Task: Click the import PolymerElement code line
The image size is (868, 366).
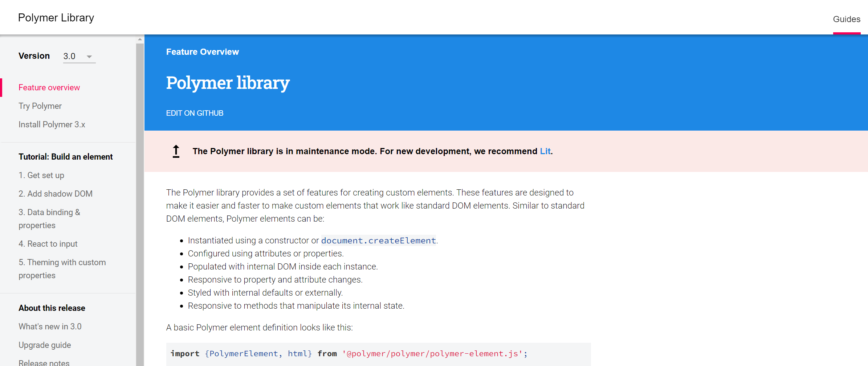Action: pos(349,354)
